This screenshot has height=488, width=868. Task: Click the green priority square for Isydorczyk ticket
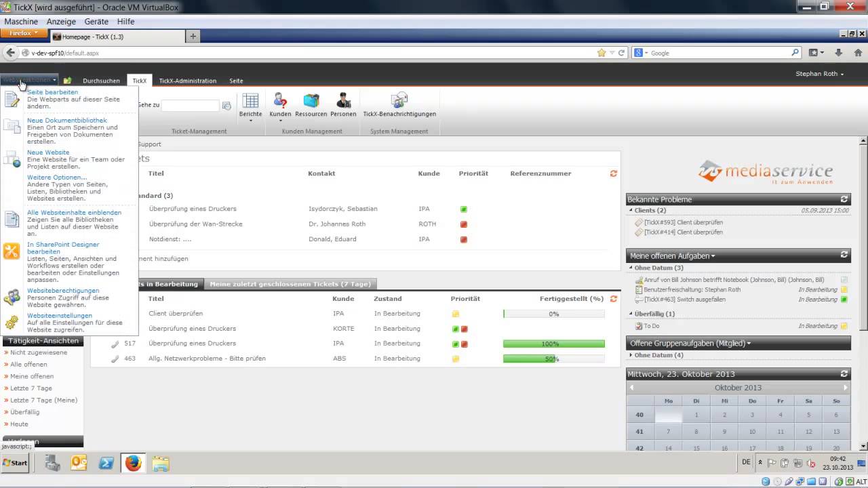pos(464,209)
